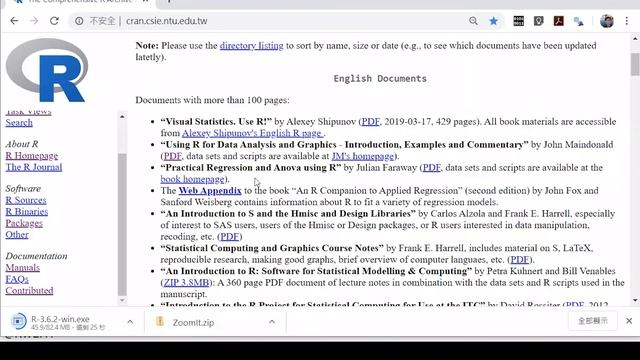Click main page scrollbar up arrow
640x360 pixels.
pyautogui.click(x=635, y=39)
